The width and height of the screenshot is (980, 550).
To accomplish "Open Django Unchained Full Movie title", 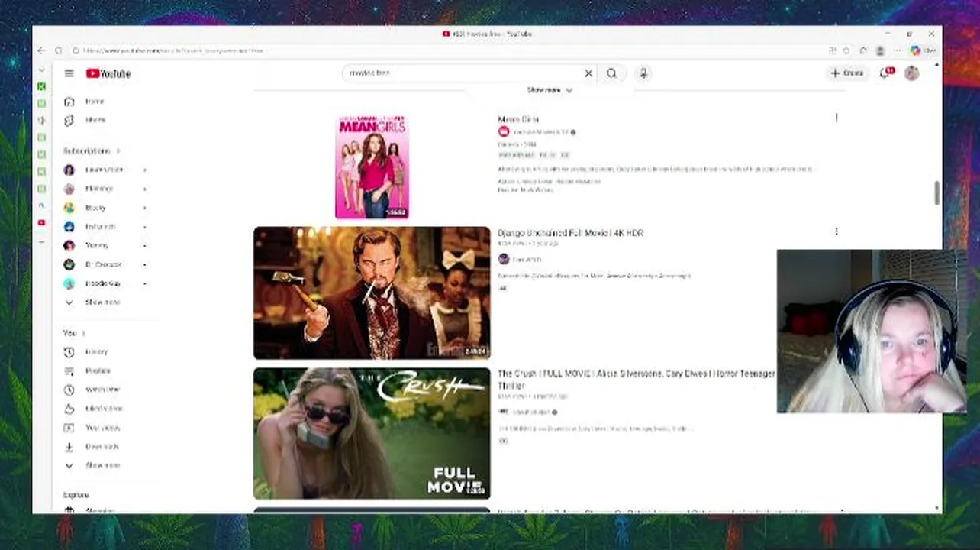I will click(571, 233).
